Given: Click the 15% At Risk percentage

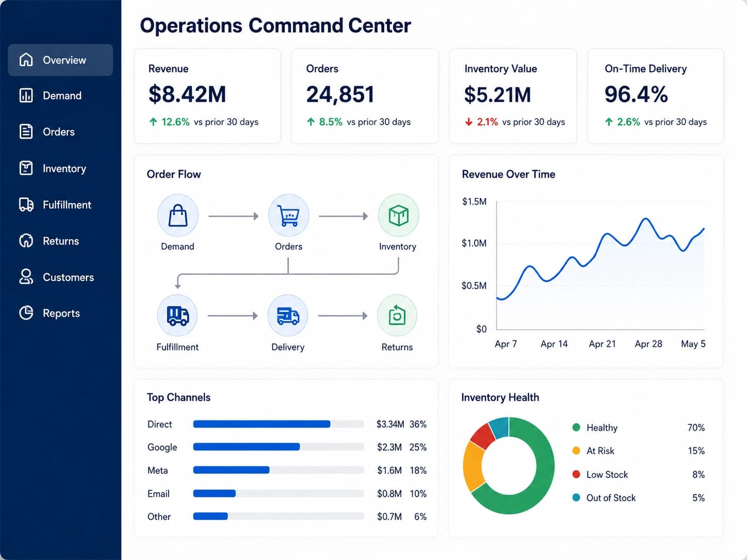Looking at the screenshot, I should point(696,451).
